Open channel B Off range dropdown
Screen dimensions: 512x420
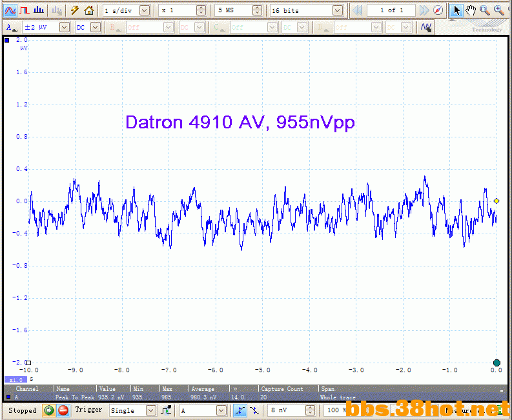point(169,27)
